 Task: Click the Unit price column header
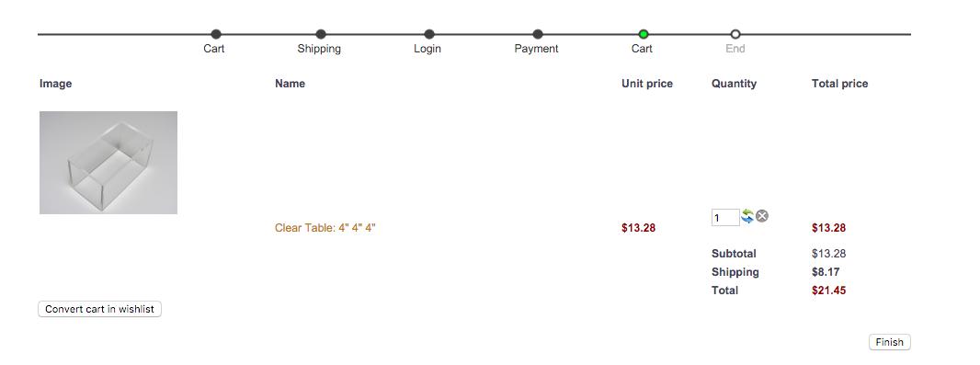647,84
